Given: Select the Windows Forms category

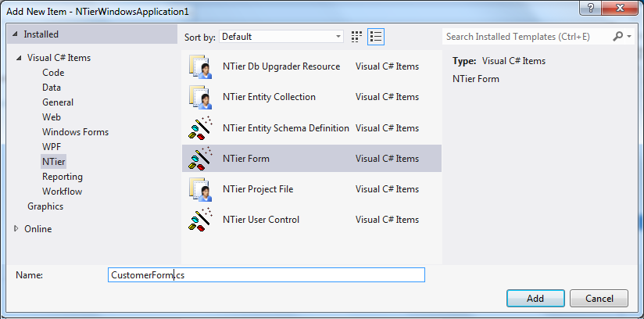Looking at the screenshot, I should point(76,132).
